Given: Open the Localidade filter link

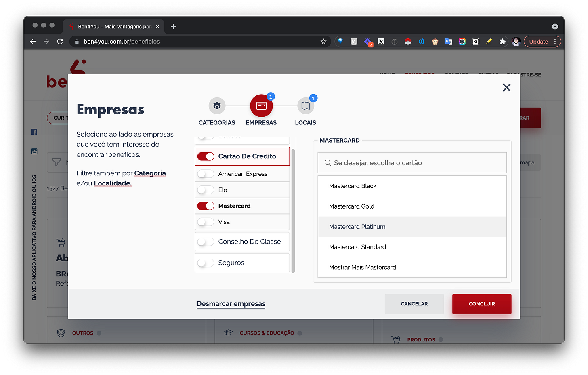Looking at the screenshot, I should (x=113, y=183).
